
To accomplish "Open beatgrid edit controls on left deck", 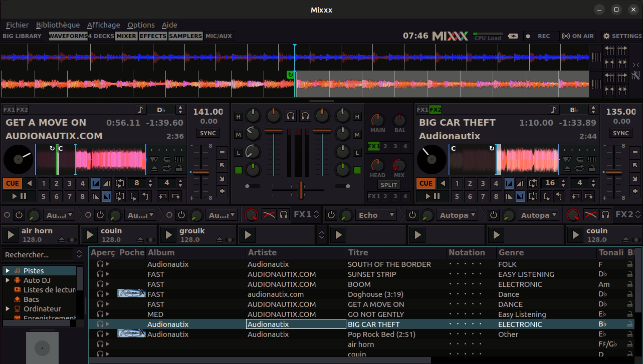I will pyautogui.click(x=178, y=159).
